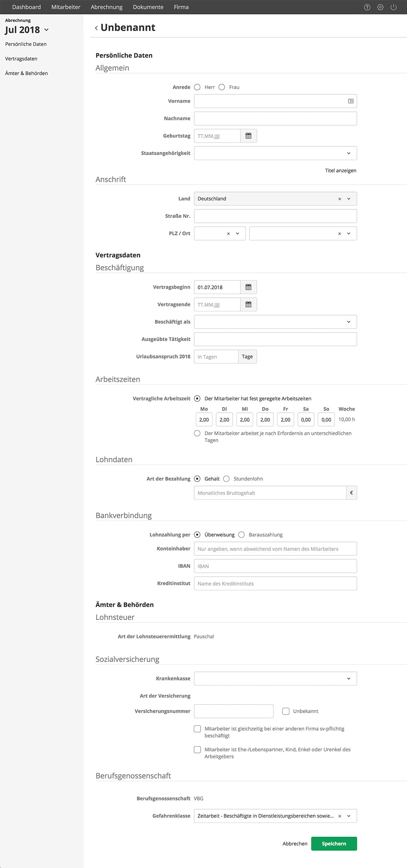
Task: Open the Mitarbeiter menu
Action: [66, 7]
